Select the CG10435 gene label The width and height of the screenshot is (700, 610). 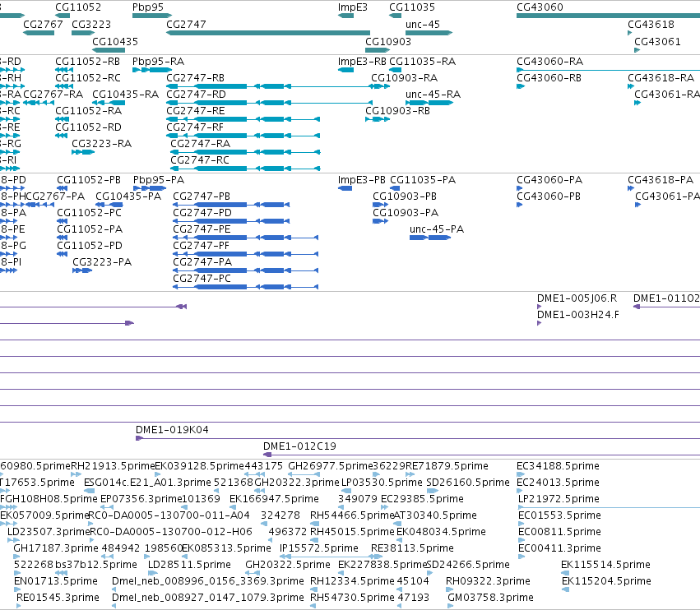point(115,41)
